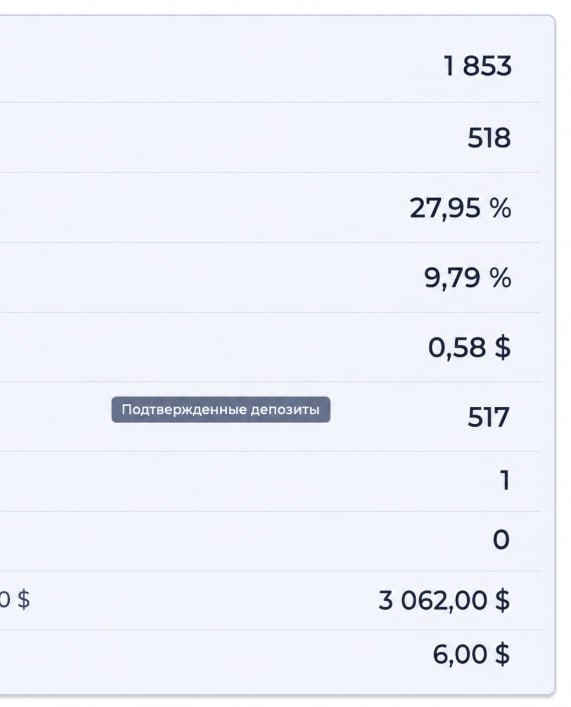Click the word Подтвержденные in tooltip

[184, 409]
